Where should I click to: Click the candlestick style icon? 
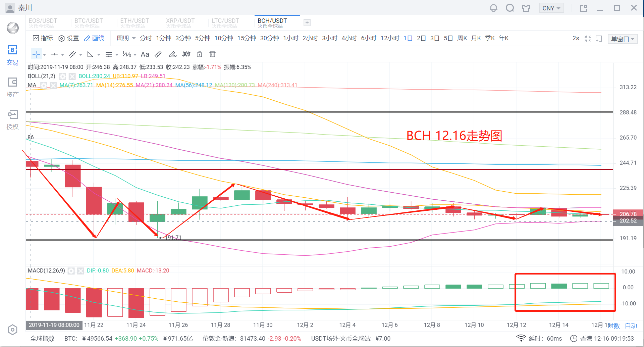point(186,54)
